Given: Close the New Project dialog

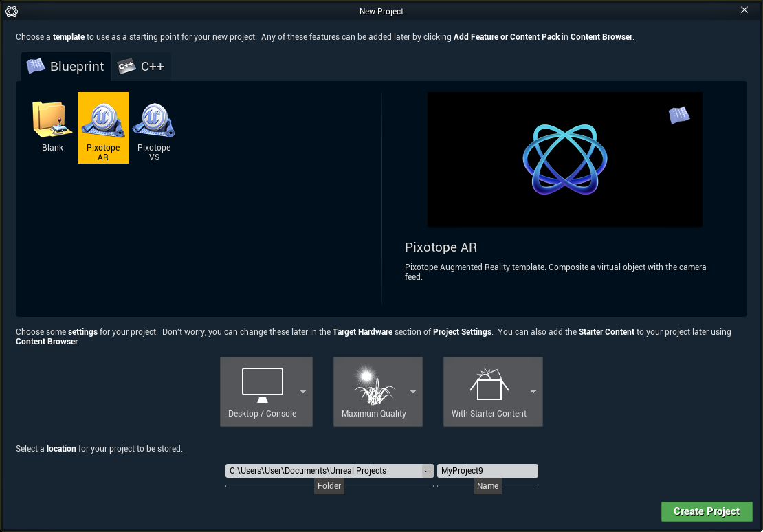Looking at the screenshot, I should tap(744, 10).
